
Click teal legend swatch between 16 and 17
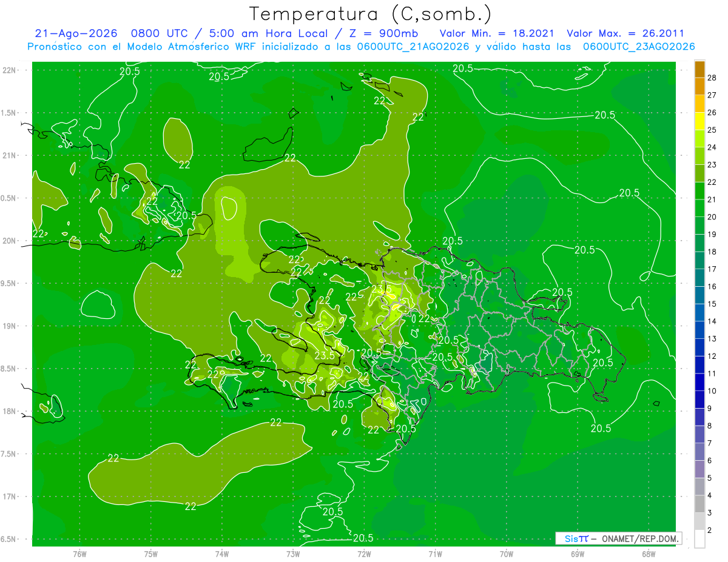tap(699, 278)
